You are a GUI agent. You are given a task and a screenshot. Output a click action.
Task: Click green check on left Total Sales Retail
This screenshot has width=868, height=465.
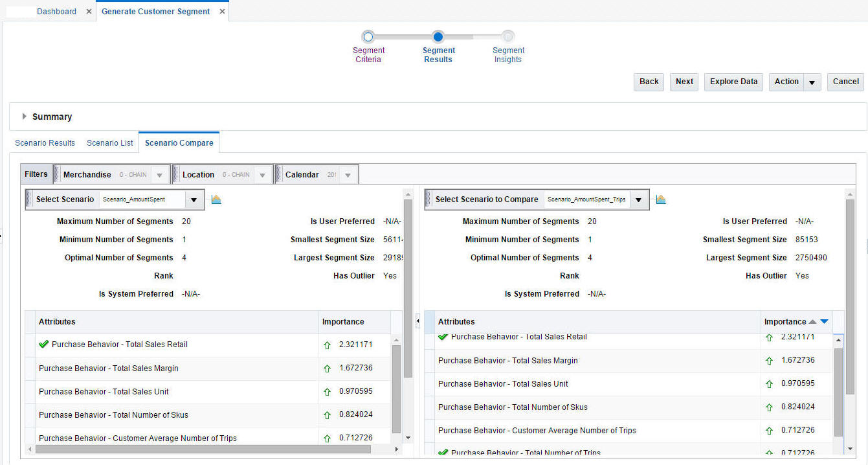(43, 344)
